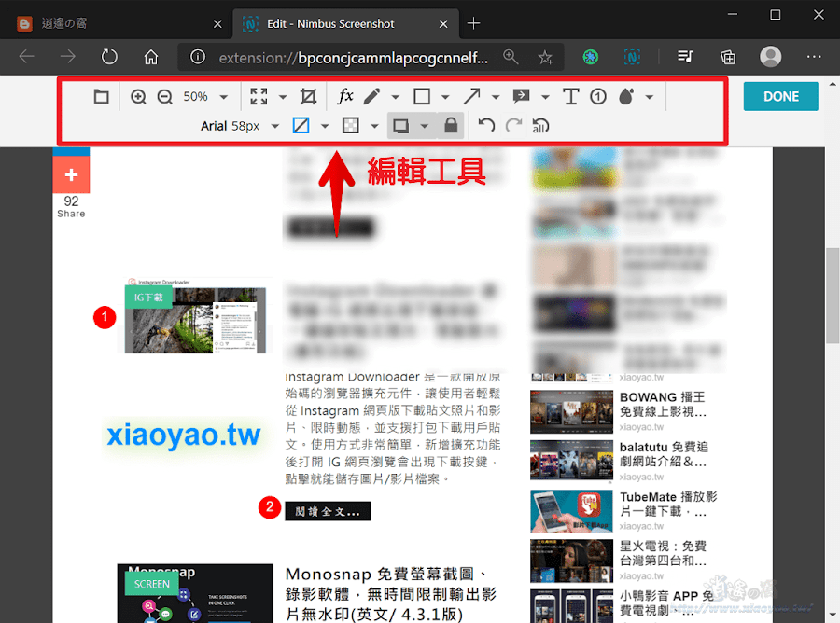Click the Monosnap SCREEN thumbnail
Viewport: 840px width, 623px height.
(195, 593)
